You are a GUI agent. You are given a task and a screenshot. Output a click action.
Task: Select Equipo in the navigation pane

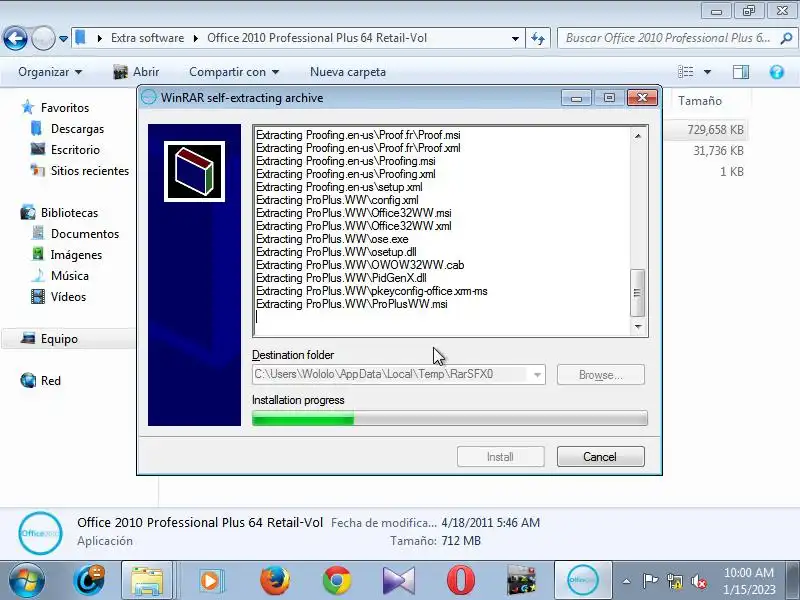[59, 339]
